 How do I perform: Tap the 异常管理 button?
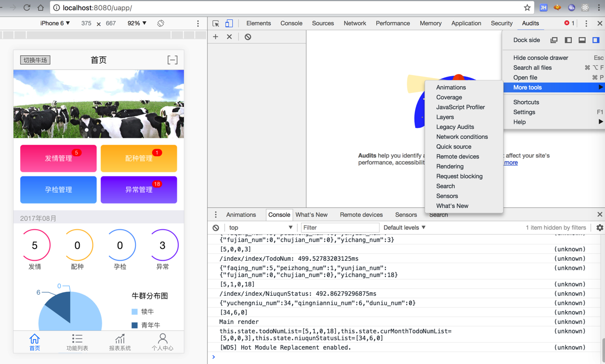click(x=139, y=190)
